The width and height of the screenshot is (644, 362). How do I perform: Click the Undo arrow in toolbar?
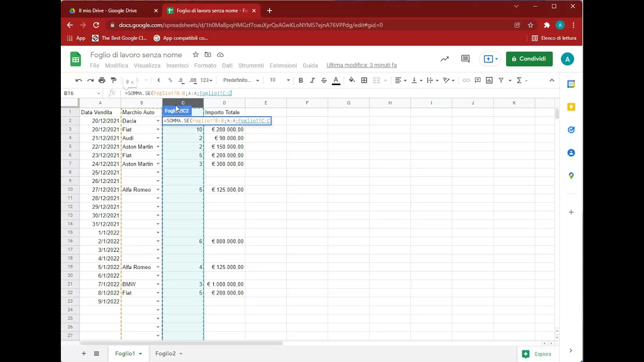78,80
